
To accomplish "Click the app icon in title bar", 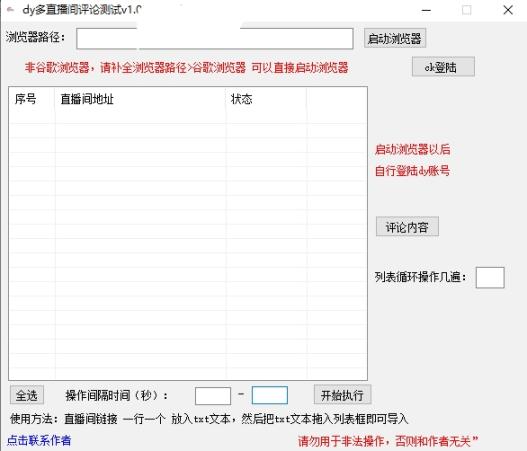I will pyautogui.click(x=10, y=10).
